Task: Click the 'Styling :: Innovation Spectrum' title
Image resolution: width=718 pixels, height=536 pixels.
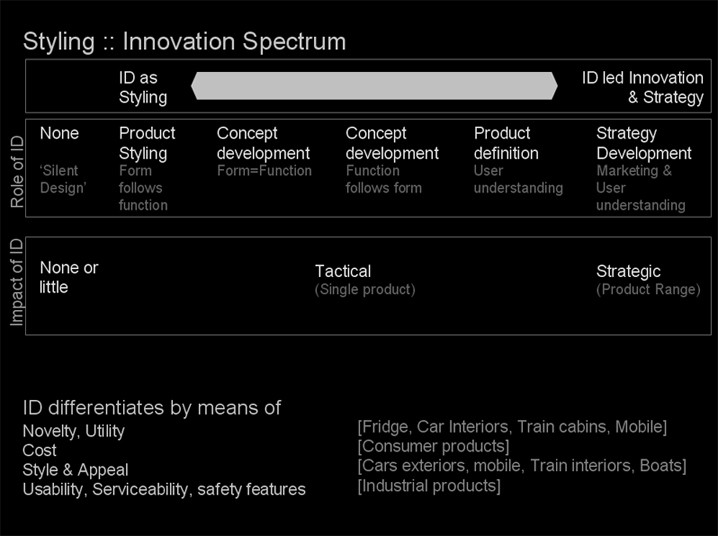Action: point(184,42)
